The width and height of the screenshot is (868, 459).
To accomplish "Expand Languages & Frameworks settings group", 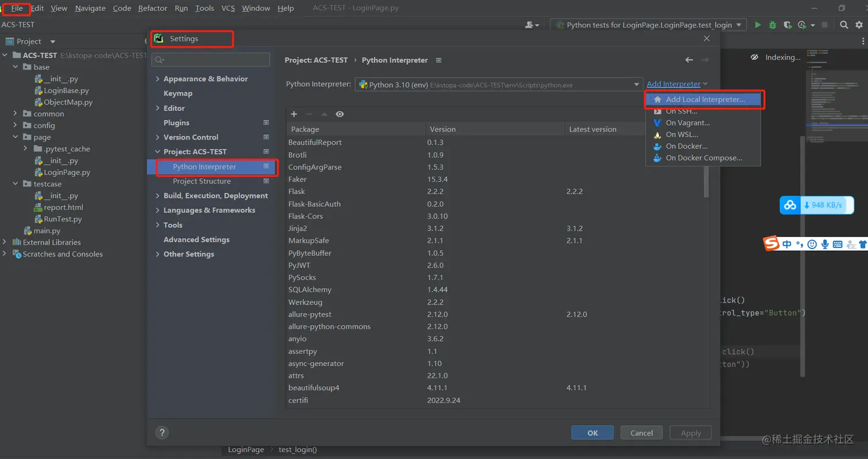I will click(x=158, y=211).
